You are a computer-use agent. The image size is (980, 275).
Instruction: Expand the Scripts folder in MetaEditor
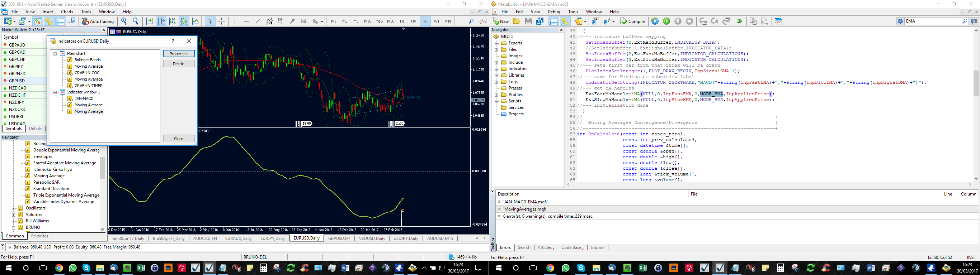496,101
